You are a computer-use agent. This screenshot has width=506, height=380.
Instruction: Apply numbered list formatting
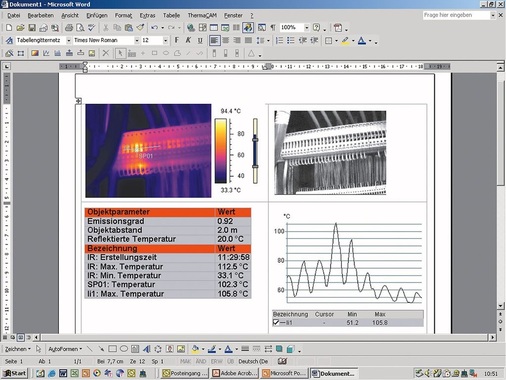279,41
